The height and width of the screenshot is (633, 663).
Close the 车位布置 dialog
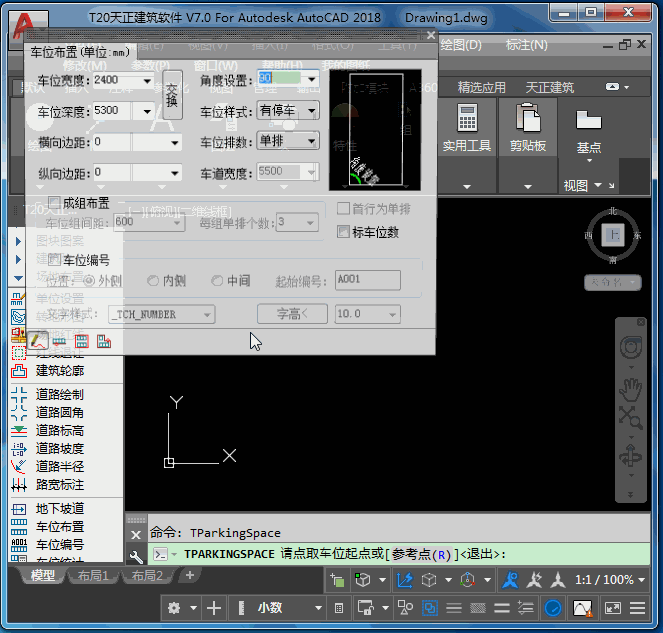pyautogui.click(x=431, y=35)
